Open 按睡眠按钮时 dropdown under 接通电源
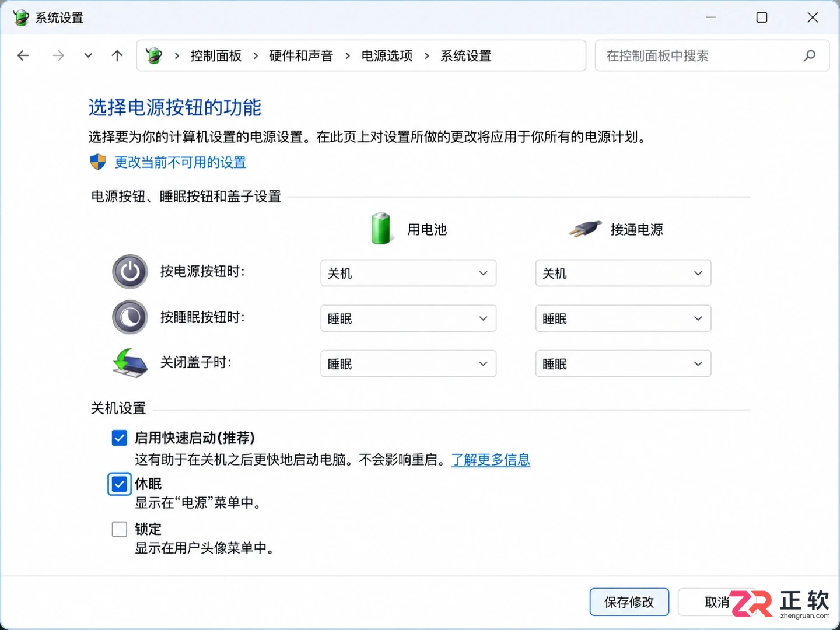This screenshot has width=840, height=630. (x=623, y=318)
